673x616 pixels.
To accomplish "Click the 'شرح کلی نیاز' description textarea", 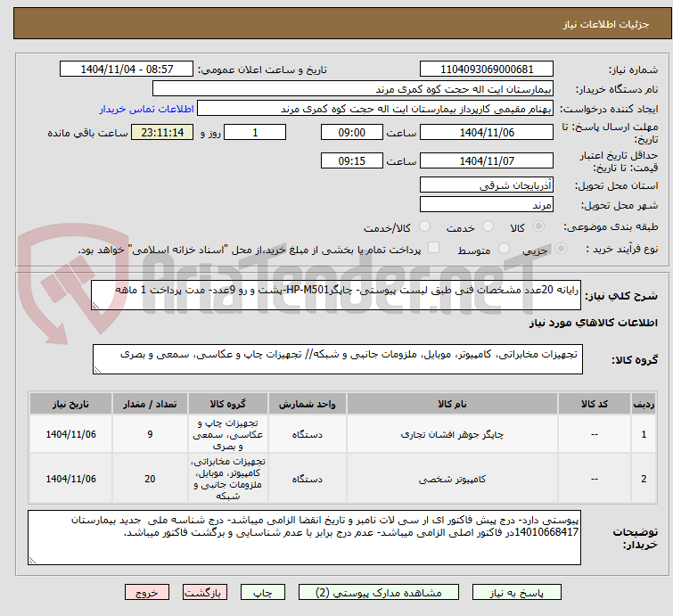I will (x=336, y=295).
